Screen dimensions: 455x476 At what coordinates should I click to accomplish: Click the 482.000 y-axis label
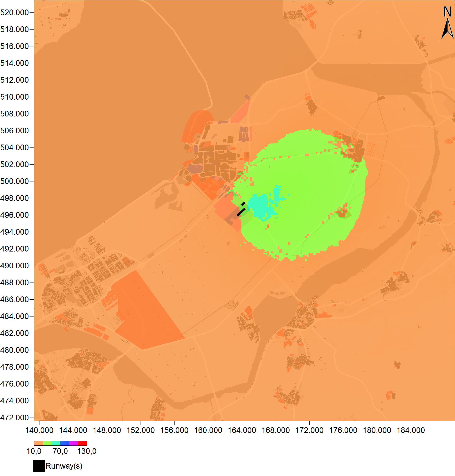pyautogui.click(x=15, y=333)
